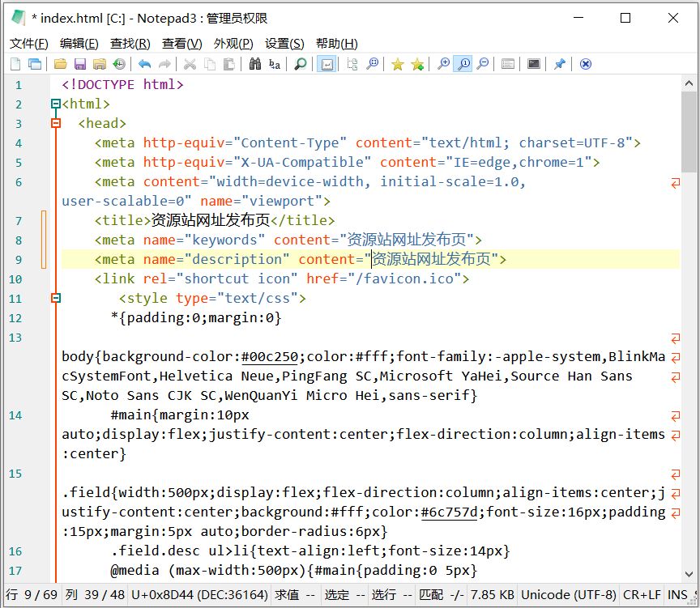The height and width of the screenshot is (608, 700).
Task: Toggle code folding toolbar icon
Action: click(352, 64)
